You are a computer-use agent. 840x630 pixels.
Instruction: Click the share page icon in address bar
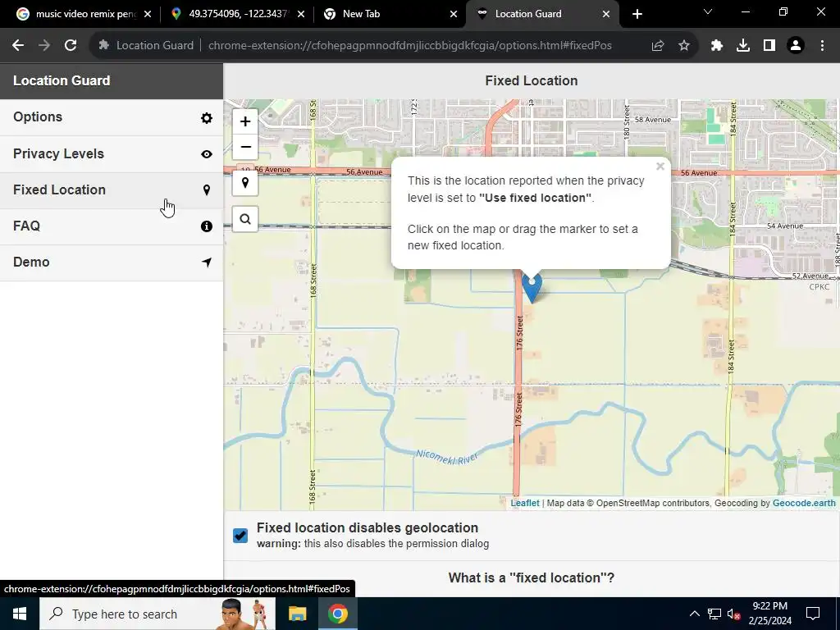click(x=658, y=46)
